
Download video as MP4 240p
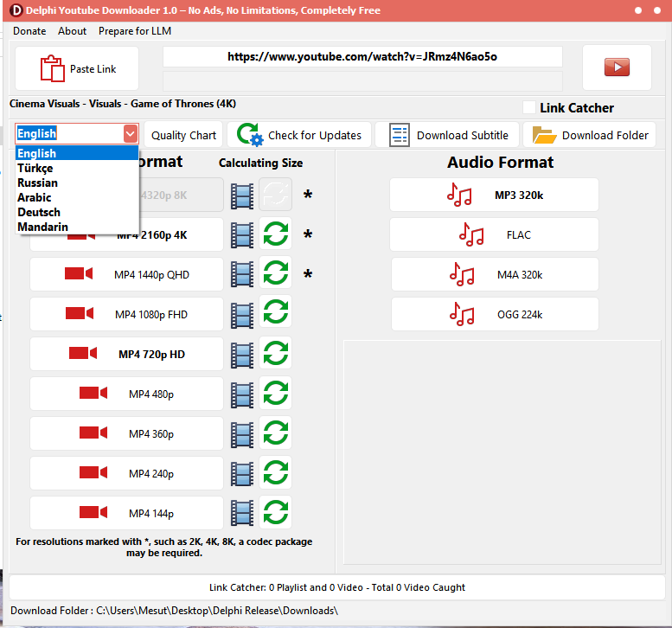coord(126,474)
